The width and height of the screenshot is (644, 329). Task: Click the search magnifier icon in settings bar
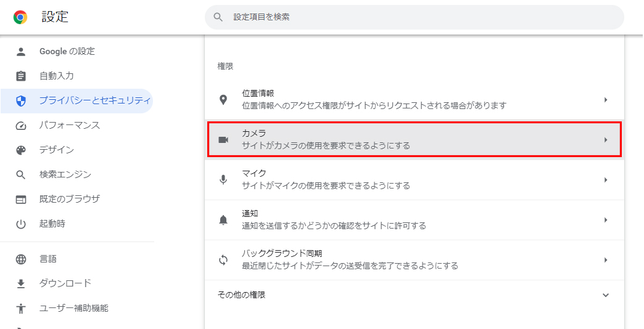[x=218, y=17]
